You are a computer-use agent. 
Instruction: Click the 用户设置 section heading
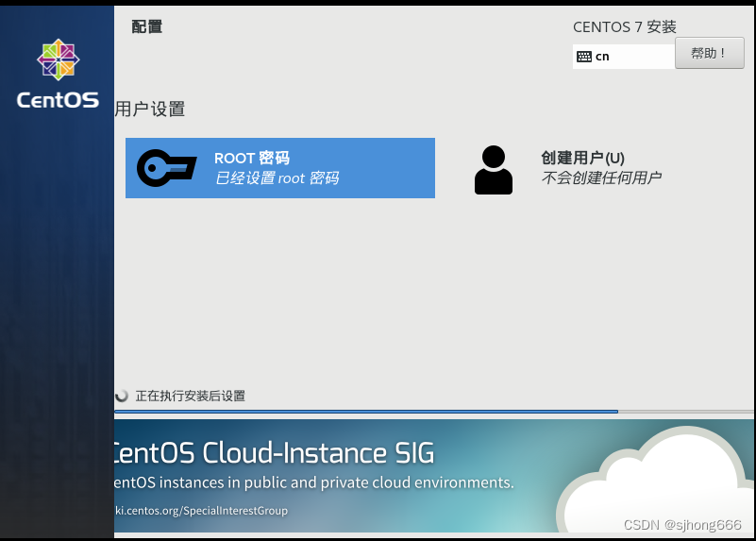click(x=150, y=109)
